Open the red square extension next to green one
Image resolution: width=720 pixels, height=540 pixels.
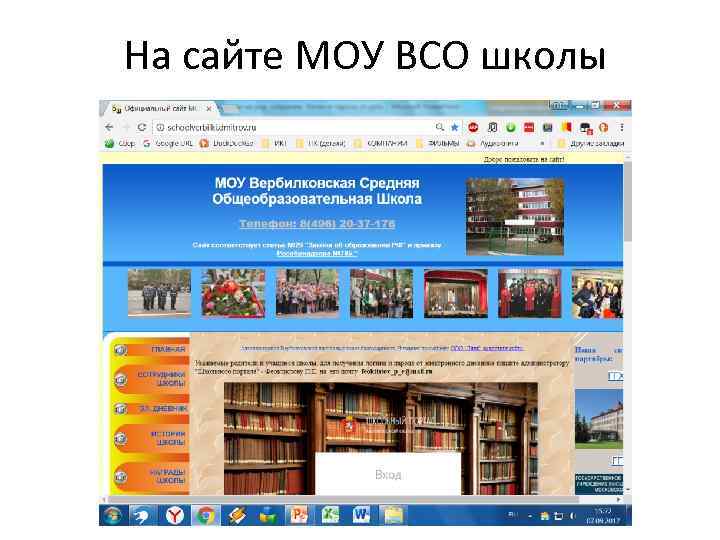point(529,127)
